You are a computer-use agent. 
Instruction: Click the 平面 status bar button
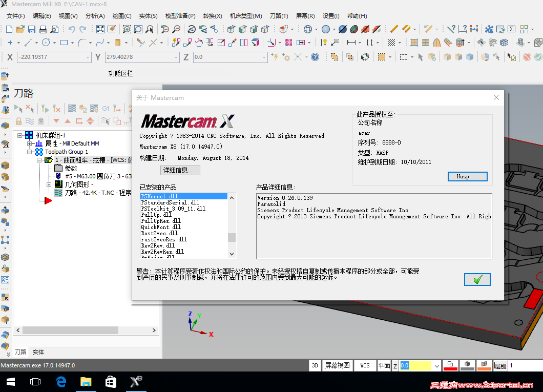[384, 365]
